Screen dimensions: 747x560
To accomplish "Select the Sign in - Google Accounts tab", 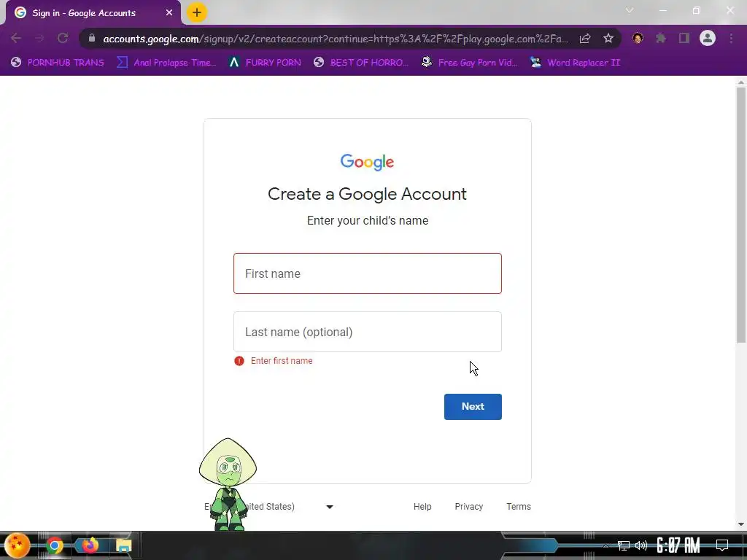I will tap(93, 13).
